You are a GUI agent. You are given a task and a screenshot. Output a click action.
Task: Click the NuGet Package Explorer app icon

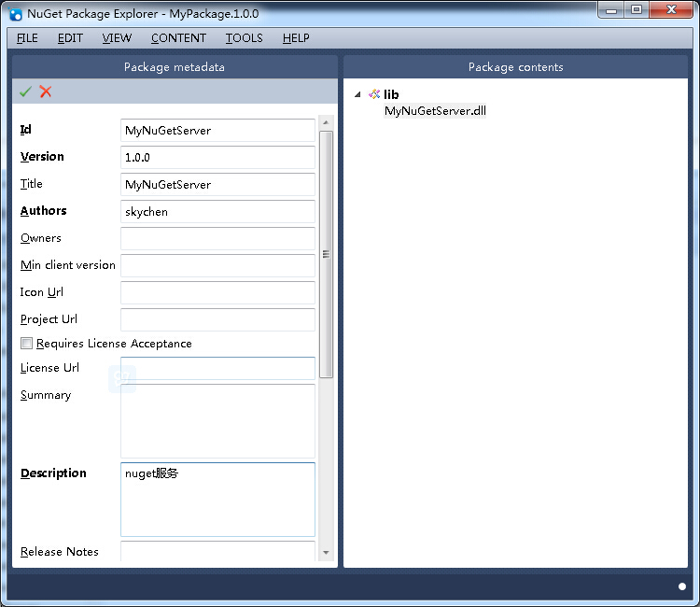[x=15, y=14]
